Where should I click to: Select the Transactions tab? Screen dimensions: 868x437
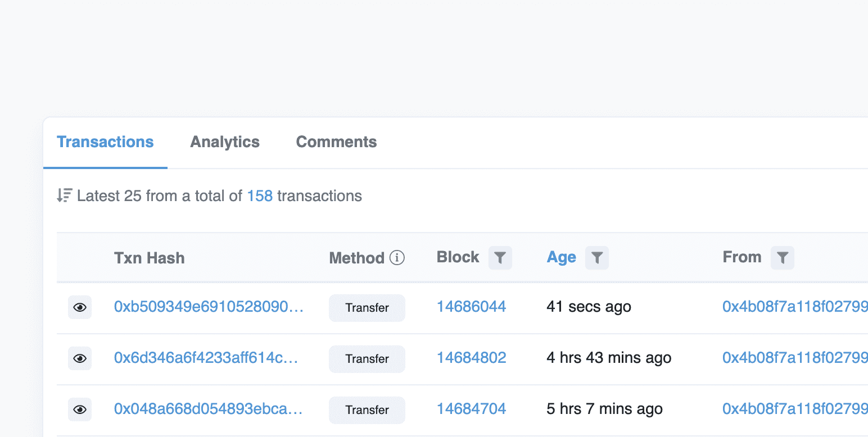[x=105, y=142]
